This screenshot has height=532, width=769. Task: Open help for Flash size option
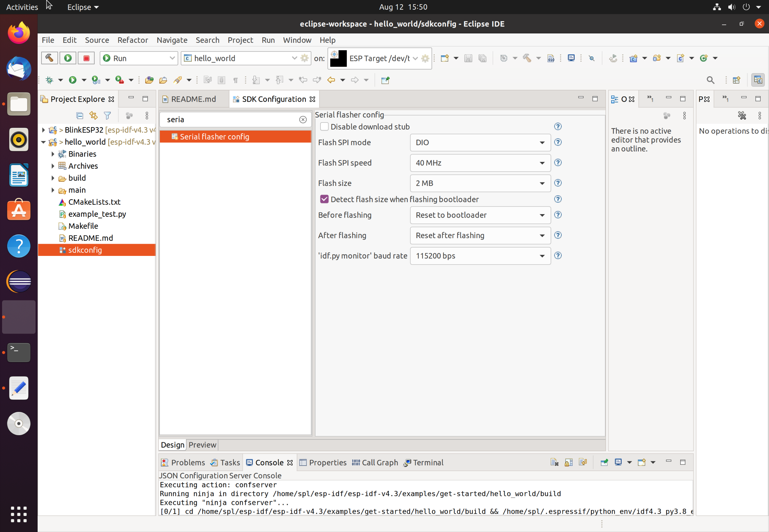click(x=558, y=183)
